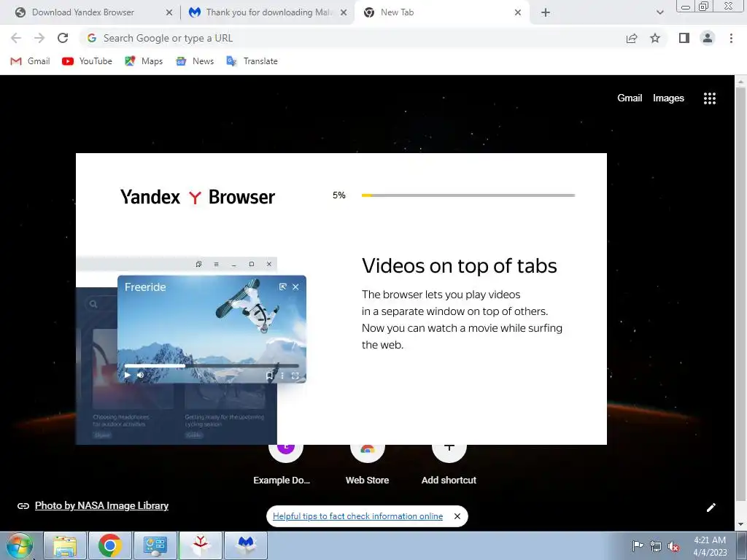
Task: Open the Chrome three-dot menu
Action: point(731,38)
